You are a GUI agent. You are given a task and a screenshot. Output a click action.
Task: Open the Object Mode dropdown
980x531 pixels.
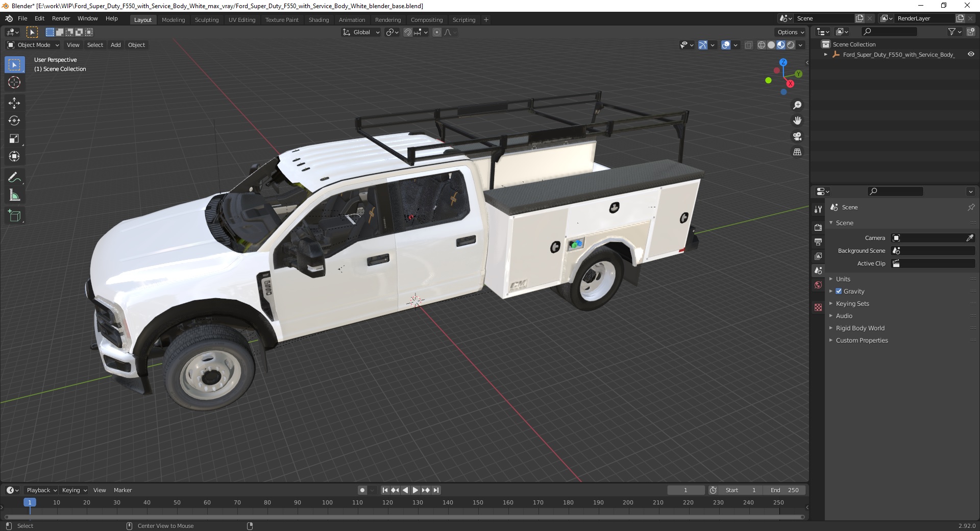click(x=33, y=45)
